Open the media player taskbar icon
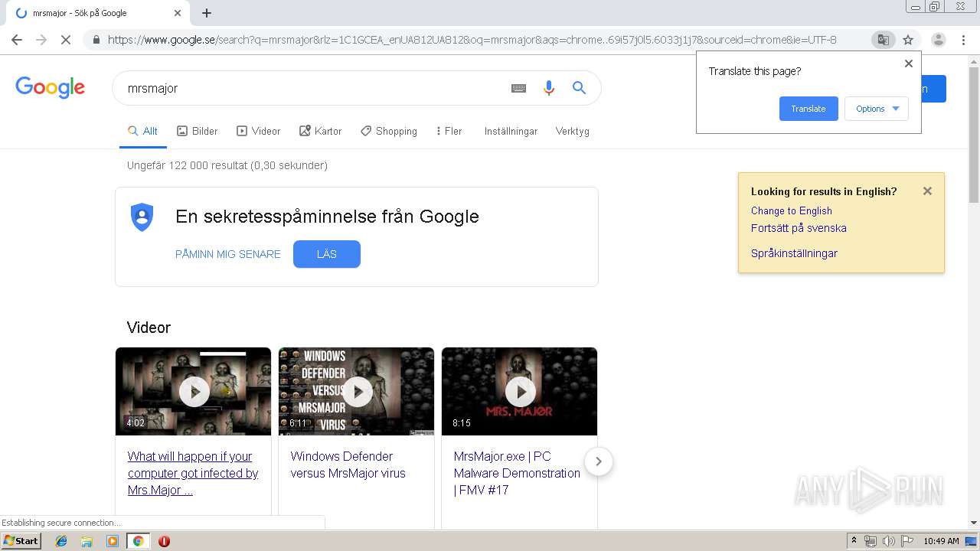 pyautogui.click(x=113, y=541)
